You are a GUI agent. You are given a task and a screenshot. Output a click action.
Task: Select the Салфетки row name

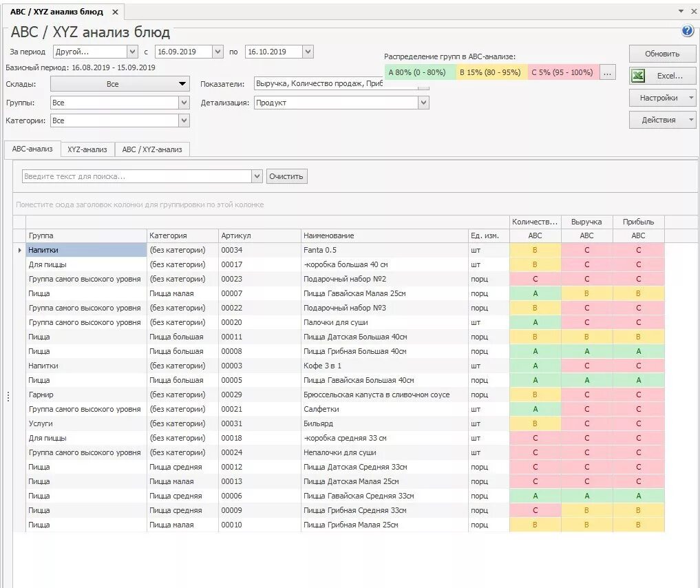coord(384,409)
